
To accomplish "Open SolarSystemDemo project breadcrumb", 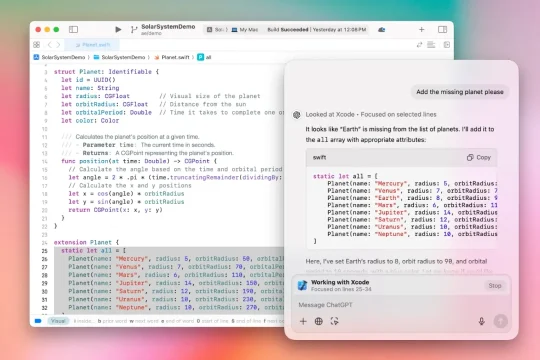I will 59,57.
